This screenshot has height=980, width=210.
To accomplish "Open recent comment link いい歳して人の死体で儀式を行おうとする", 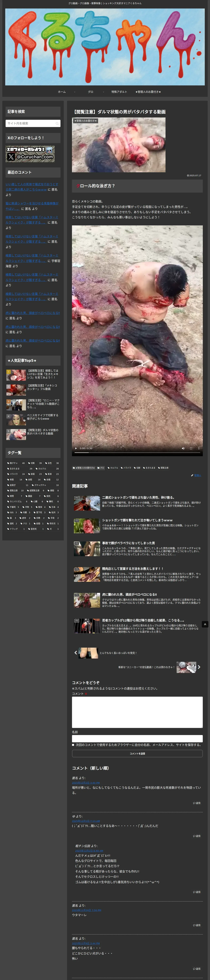I will 32,187.
